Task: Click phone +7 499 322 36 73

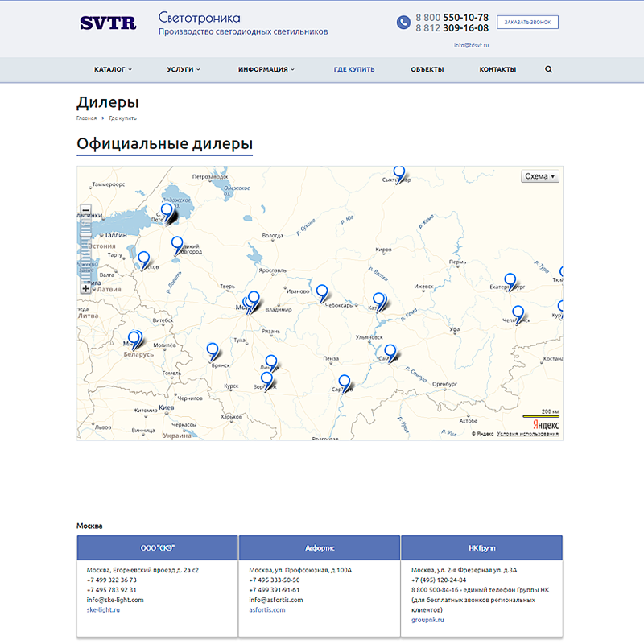Action: point(112,580)
